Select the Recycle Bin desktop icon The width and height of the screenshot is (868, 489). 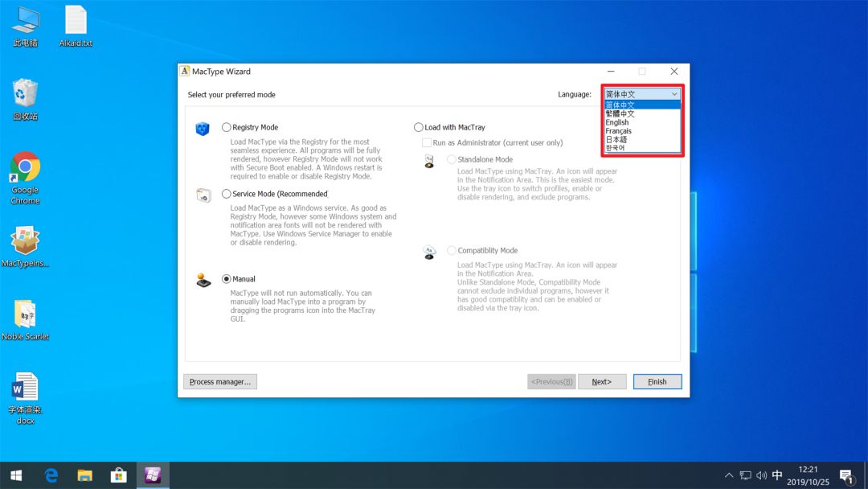[26, 100]
